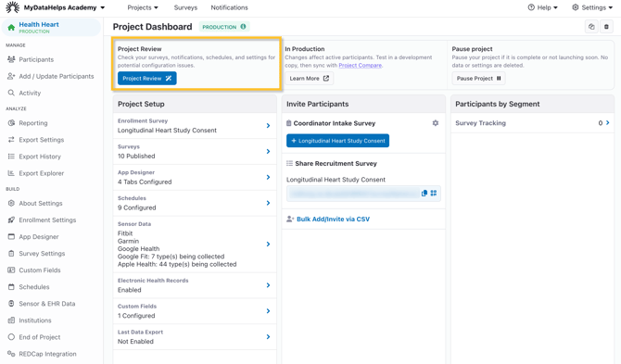The image size is (621, 364).
Task: Expand the Electronic Health Records chevron
Action: [268, 285]
